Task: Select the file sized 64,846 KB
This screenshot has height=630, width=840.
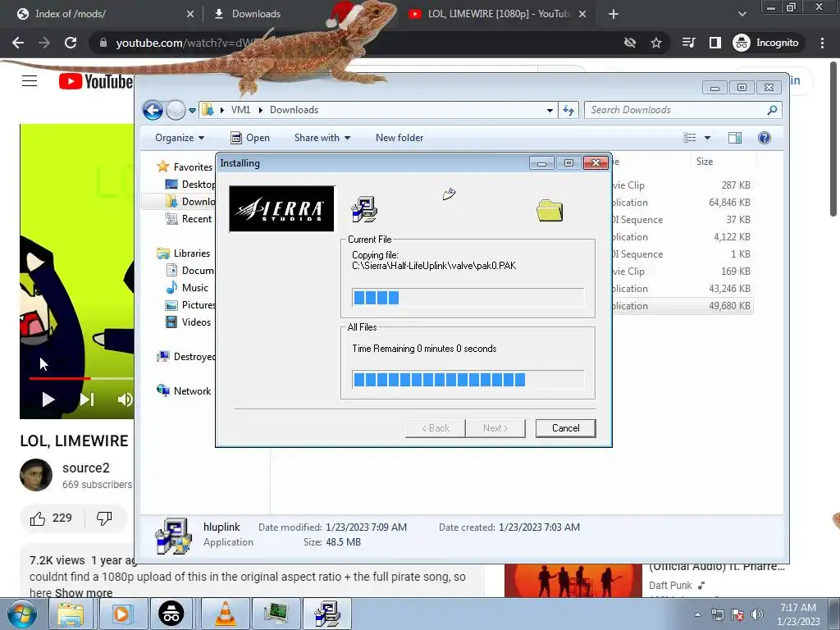Action: click(682, 203)
